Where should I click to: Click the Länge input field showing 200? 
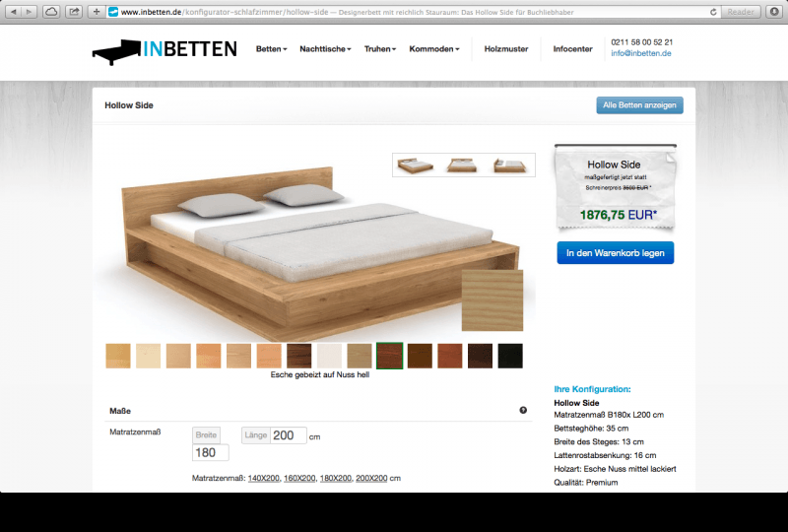[x=289, y=435]
